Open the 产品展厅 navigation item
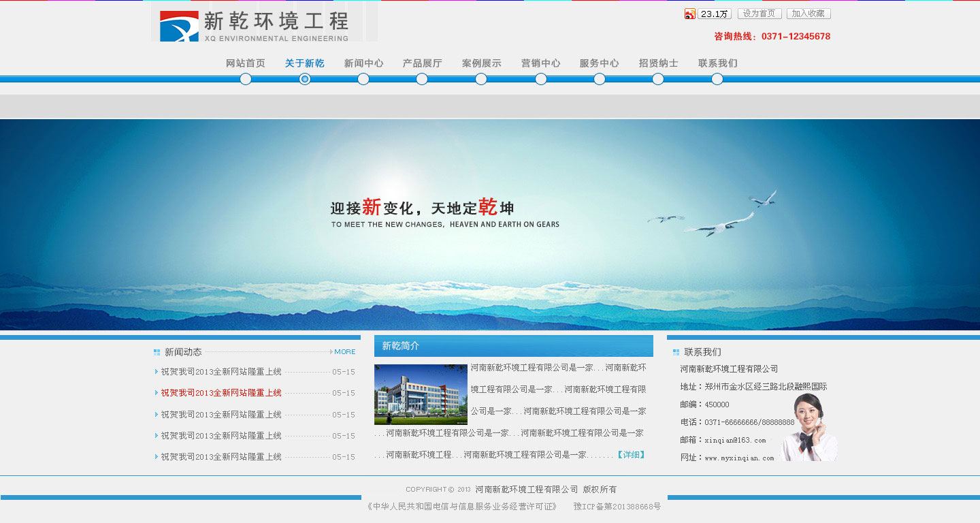 422,63
